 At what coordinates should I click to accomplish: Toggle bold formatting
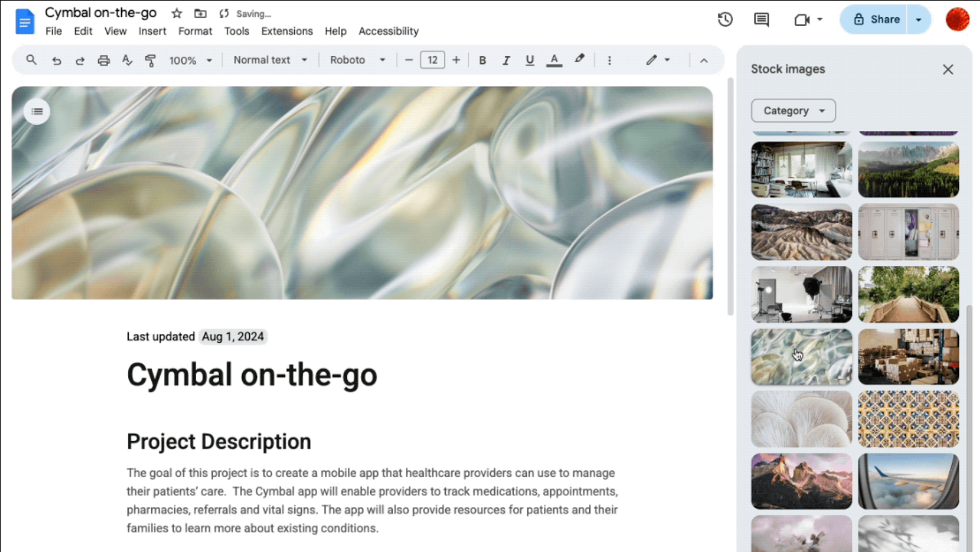[x=482, y=59]
